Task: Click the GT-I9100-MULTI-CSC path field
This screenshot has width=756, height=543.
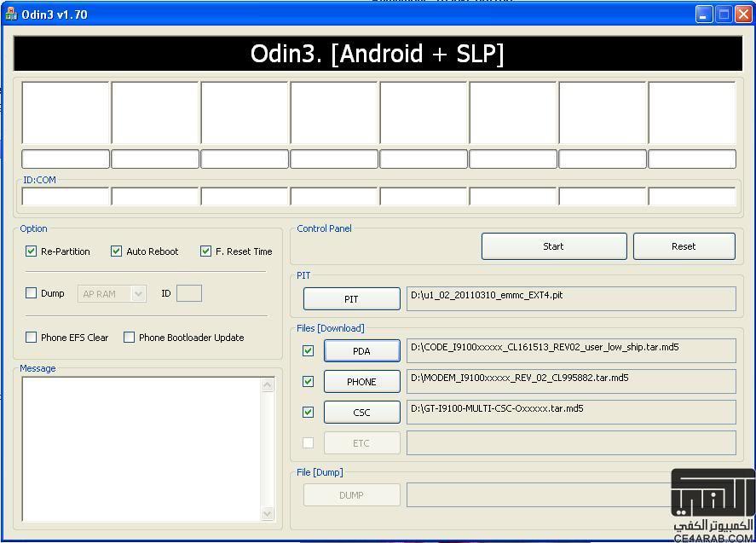Action: (x=571, y=413)
